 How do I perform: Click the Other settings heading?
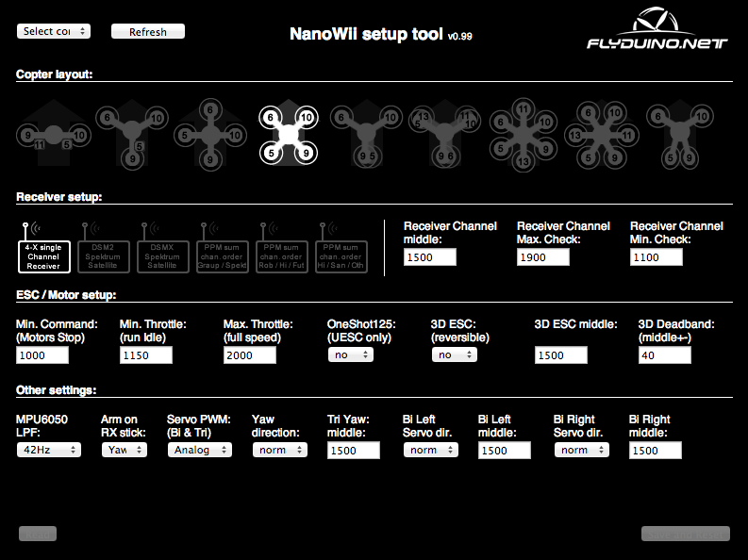click(x=57, y=390)
